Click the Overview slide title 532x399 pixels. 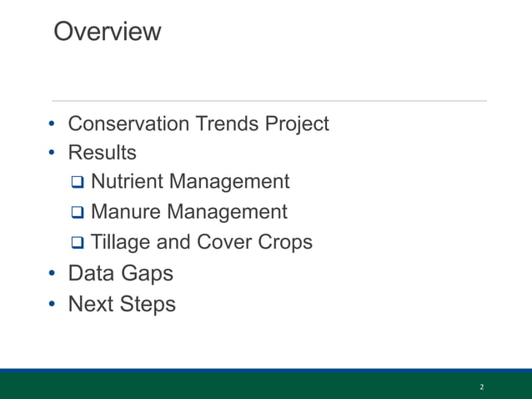coord(108,31)
